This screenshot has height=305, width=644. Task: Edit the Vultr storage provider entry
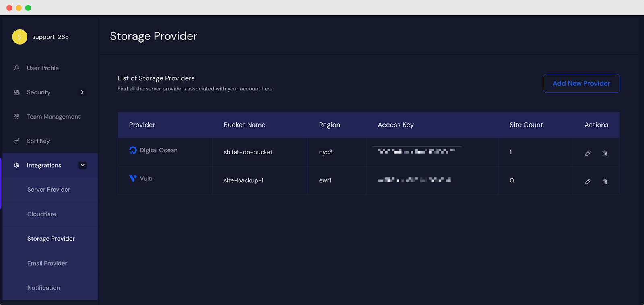tap(588, 182)
